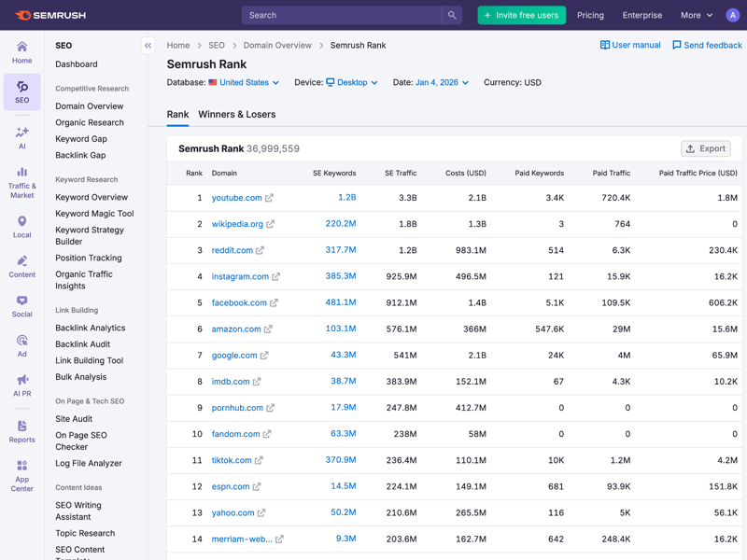
Task: Open Keyword Magic Tool in sidebar
Action: tap(94, 214)
